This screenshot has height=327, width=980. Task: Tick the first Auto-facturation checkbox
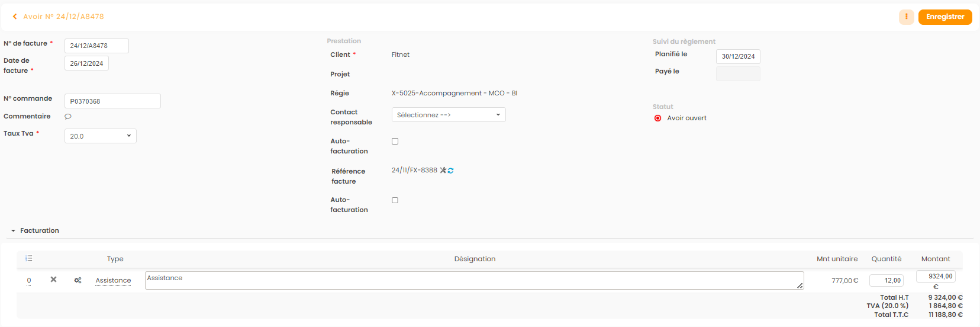point(395,142)
